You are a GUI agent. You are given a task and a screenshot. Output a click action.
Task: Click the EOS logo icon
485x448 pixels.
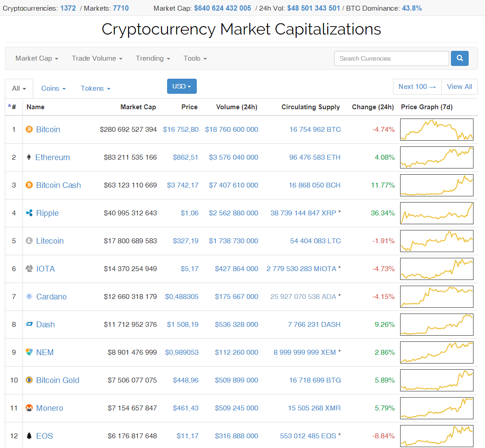click(29, 436)
